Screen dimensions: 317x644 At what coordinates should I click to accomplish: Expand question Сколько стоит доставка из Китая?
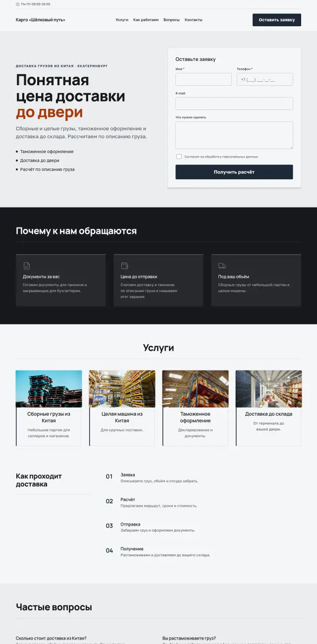tap(51, 638)
